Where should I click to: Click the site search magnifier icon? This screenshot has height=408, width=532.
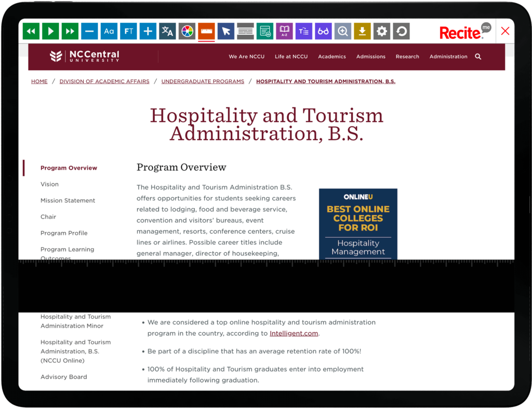coord(478,57)
